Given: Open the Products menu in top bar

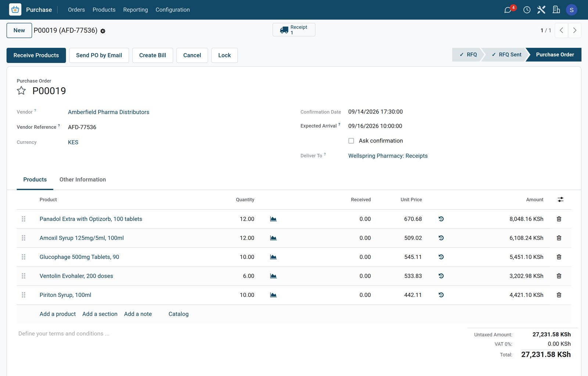Looking at the screenshot, I should tap(104, 10).
